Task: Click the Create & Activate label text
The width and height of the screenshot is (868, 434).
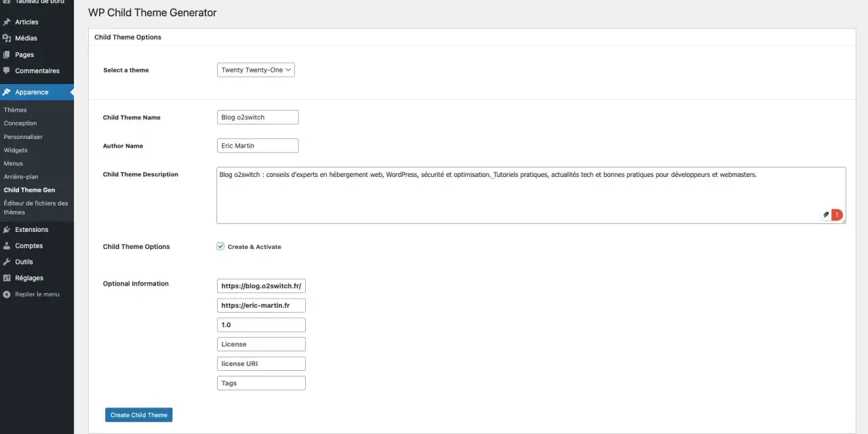Action: click(x=254, y=247)
